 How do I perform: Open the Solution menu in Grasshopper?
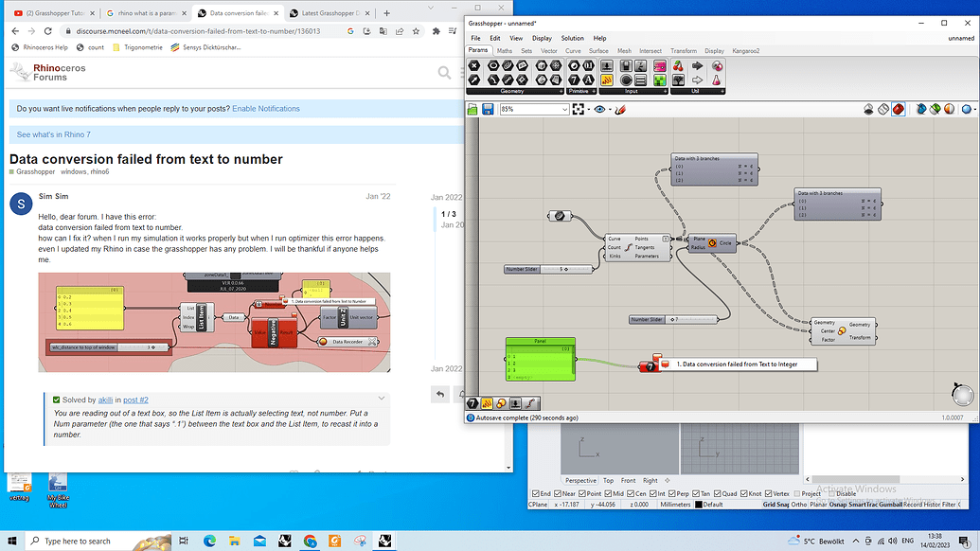tap(572, 38)
